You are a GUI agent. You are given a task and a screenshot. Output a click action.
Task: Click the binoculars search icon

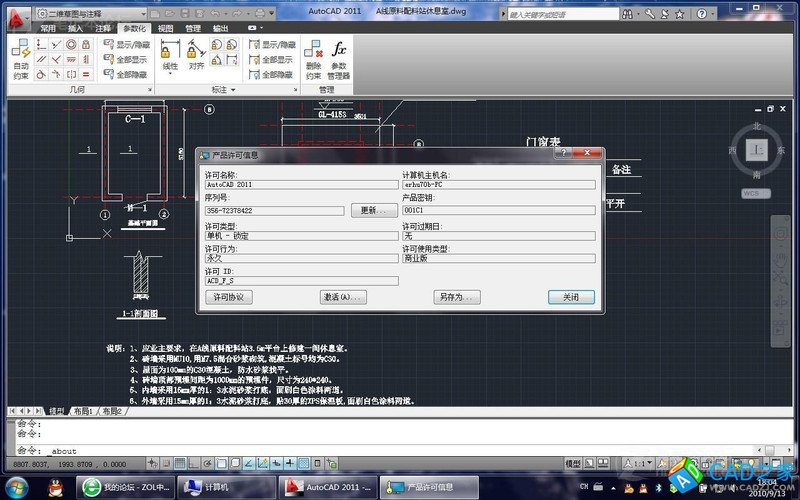pyautogui.click(x=627, y=14)
